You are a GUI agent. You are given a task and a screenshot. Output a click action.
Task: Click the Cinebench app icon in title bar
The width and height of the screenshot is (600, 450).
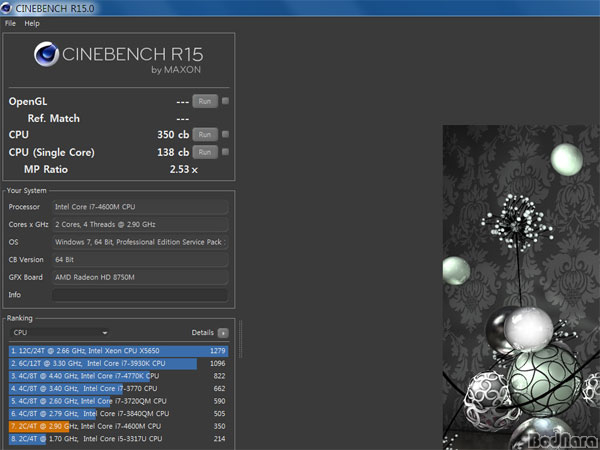6,8
